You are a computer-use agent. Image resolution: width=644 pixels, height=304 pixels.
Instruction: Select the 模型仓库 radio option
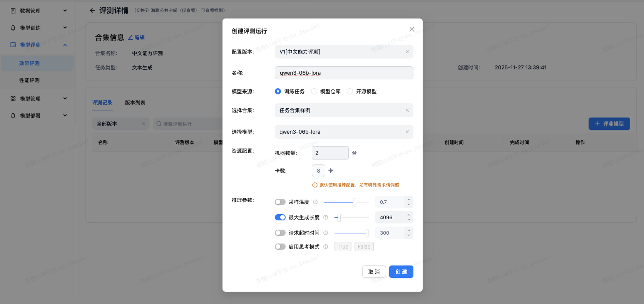(x=314, y=91)
